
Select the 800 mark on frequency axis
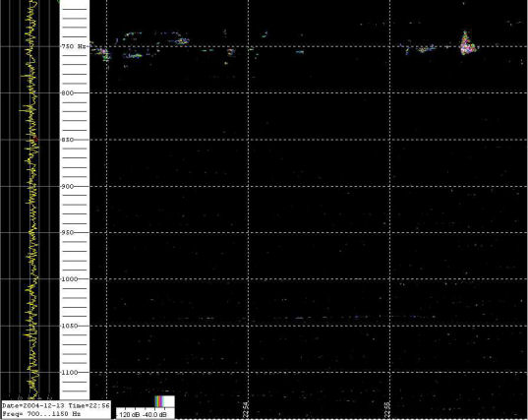67,93
